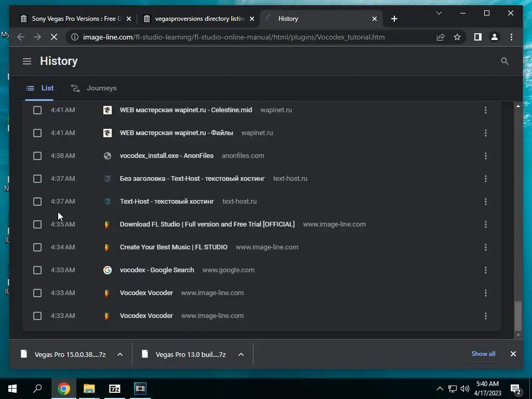Close the History browser tab

(374, 19)
